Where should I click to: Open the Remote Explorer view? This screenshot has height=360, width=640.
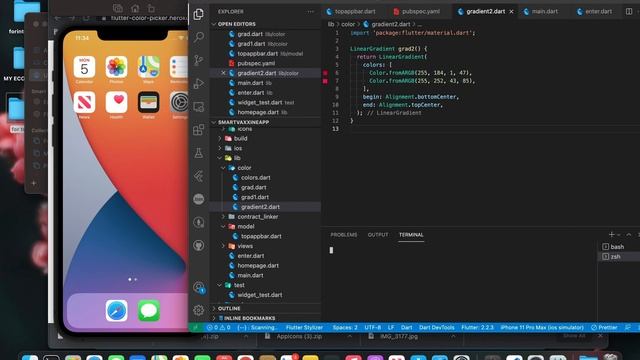pyautogui.click(x=199, y=107)
